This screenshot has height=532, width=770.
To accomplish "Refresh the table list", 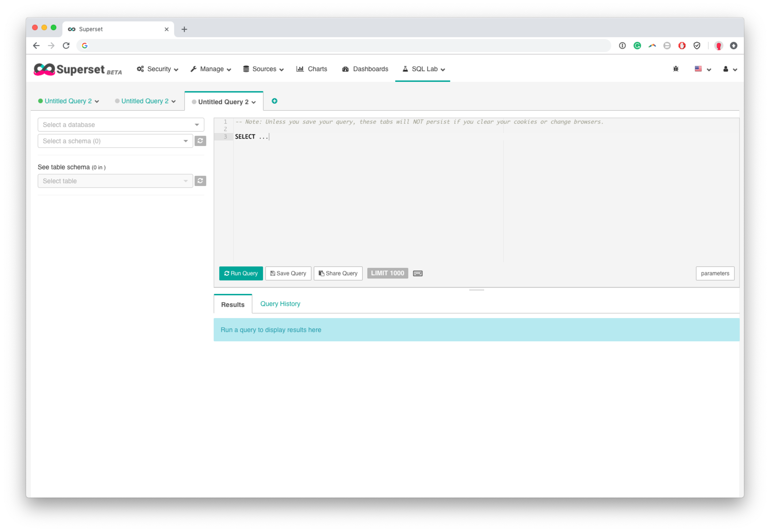I will tap(200, 181).
